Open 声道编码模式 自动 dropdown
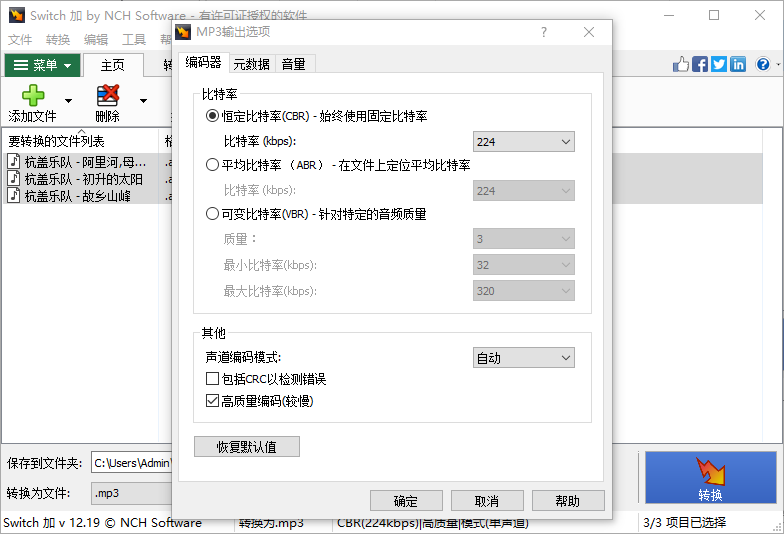784x534 pixels. pos(524,358)
